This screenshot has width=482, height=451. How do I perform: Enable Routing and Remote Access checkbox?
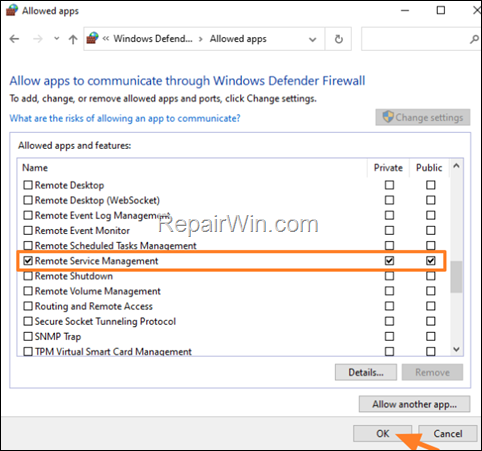tap(28, 306)
